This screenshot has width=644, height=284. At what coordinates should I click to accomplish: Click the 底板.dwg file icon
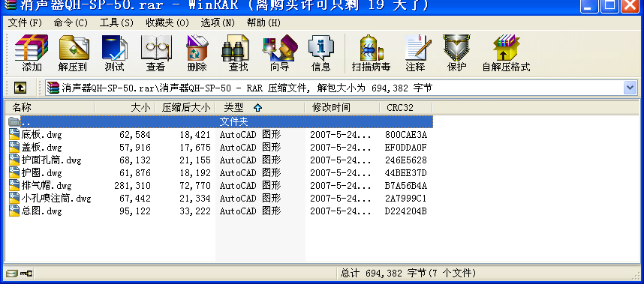[x=14, y=134]
